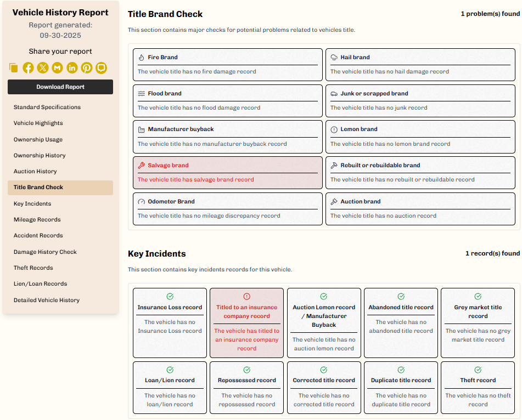
Task: Share the report via Gmail icon
Action: pos(57,68)
